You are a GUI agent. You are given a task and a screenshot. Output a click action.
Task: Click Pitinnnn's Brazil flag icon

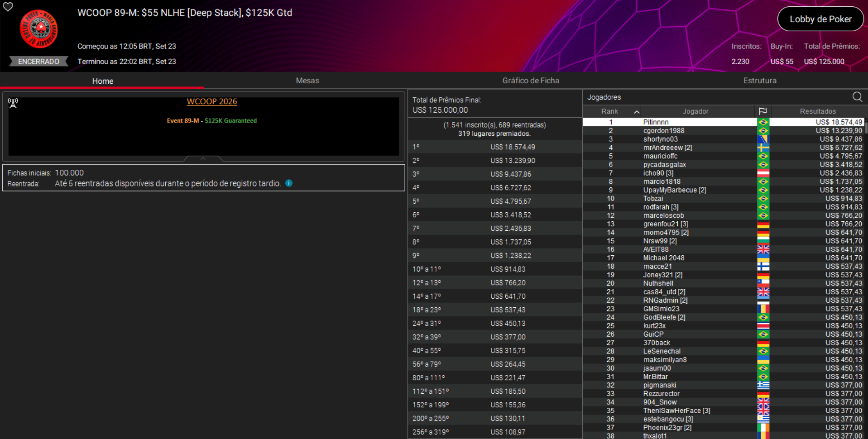click(763, 122)
